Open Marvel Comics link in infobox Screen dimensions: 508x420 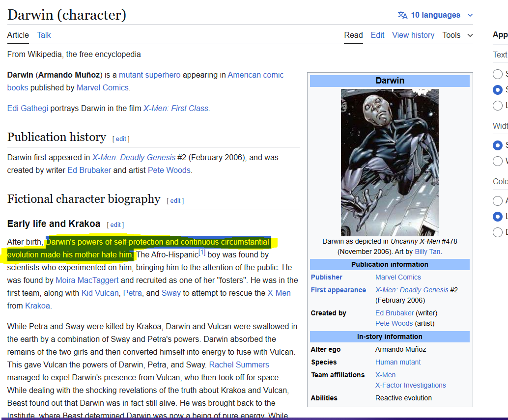[398, 277]
